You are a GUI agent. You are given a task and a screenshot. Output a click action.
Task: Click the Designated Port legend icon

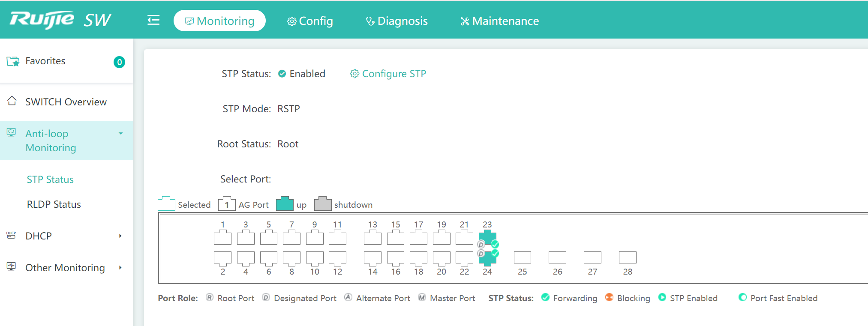pyautogui.click(x=266, y=297)
